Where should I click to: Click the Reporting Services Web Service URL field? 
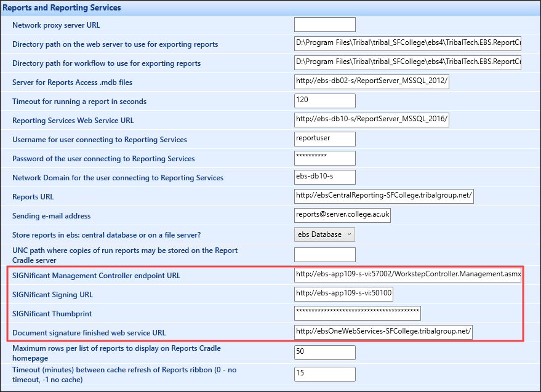(x=371, y=119)
